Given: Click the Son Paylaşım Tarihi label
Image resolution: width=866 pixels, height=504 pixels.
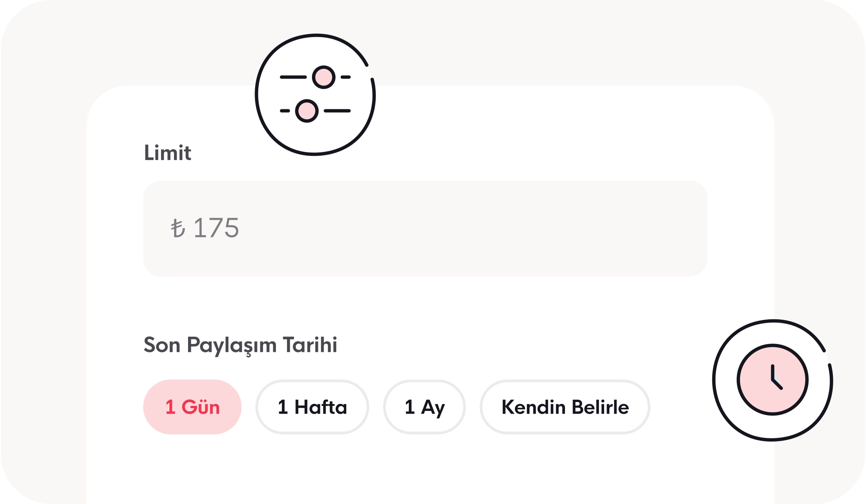Looking at the screenshot, I should tap(241, 345).
